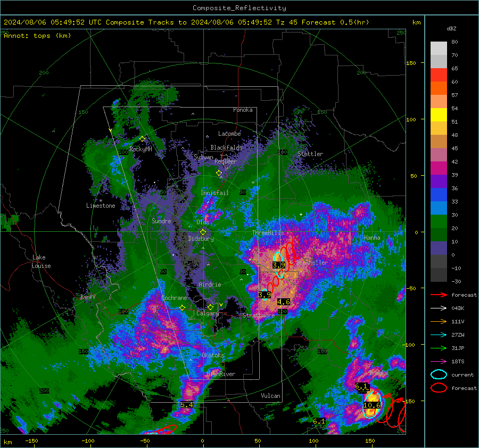Select the cyan 27ZW arrow legend entry
Image resolution: width=479 pixels, height=448 pixels.
click(x=439, y=335)
